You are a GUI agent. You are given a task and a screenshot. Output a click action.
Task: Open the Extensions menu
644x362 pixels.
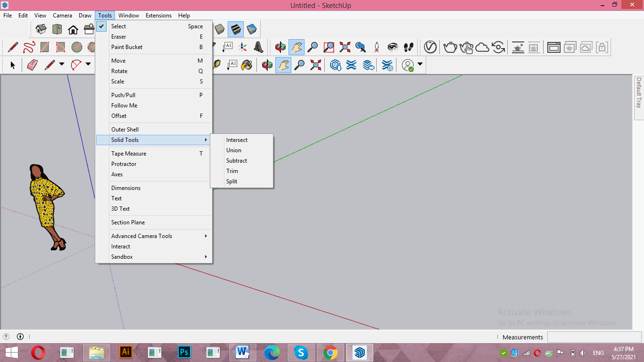coord(158,16)
